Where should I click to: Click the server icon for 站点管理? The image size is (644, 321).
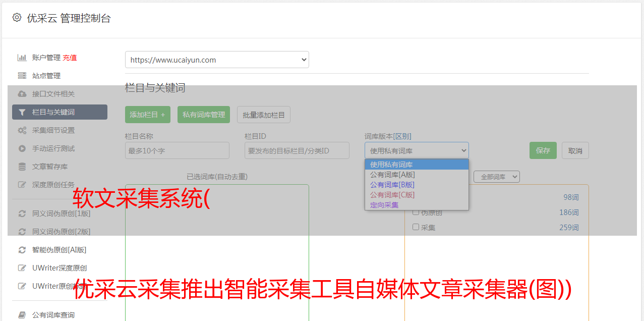pos(22,76)
